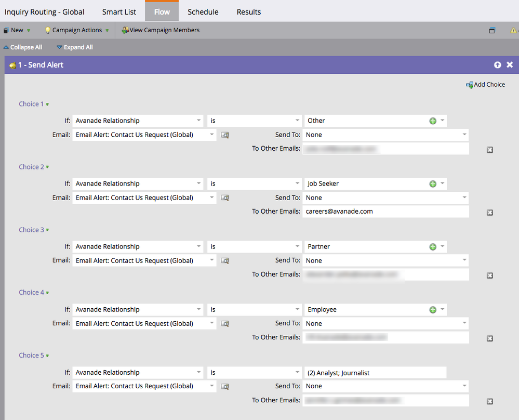Preview email in Choice 4

coord(225,324)
